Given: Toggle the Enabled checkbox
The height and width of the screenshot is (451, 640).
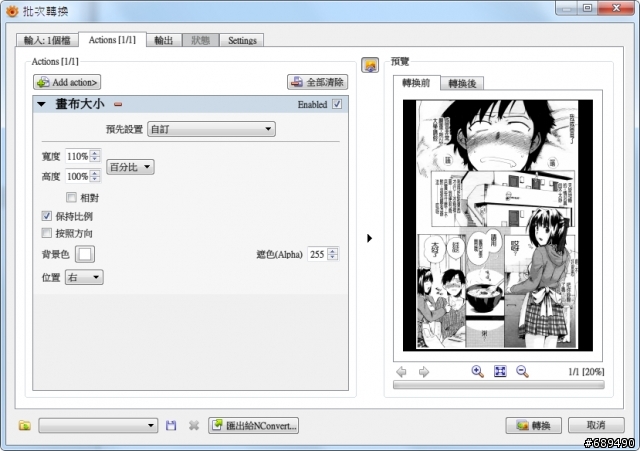Looking at the screenshot, I should click(337, 104).
